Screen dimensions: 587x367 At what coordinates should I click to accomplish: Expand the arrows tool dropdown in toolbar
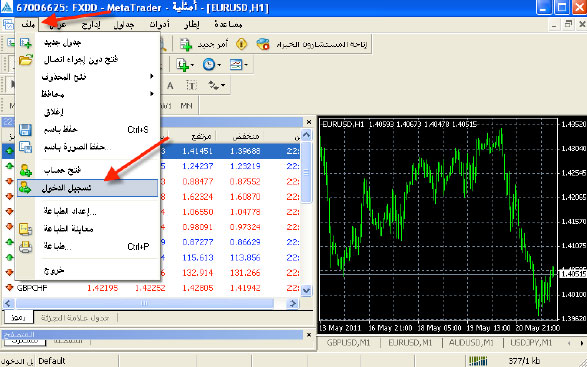pos(223,86)
